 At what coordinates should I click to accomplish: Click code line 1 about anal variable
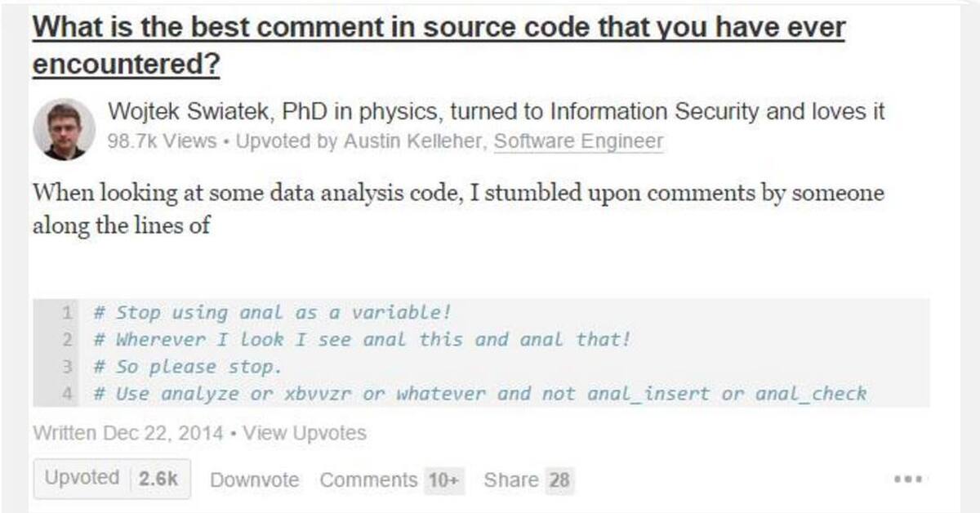click(272, 313)
